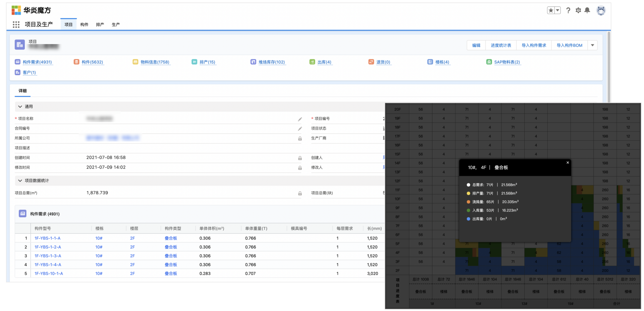This screenshot has width=644, height=311.
Task: Open the app launcher grid icon
Action: (x=16, y=24)
